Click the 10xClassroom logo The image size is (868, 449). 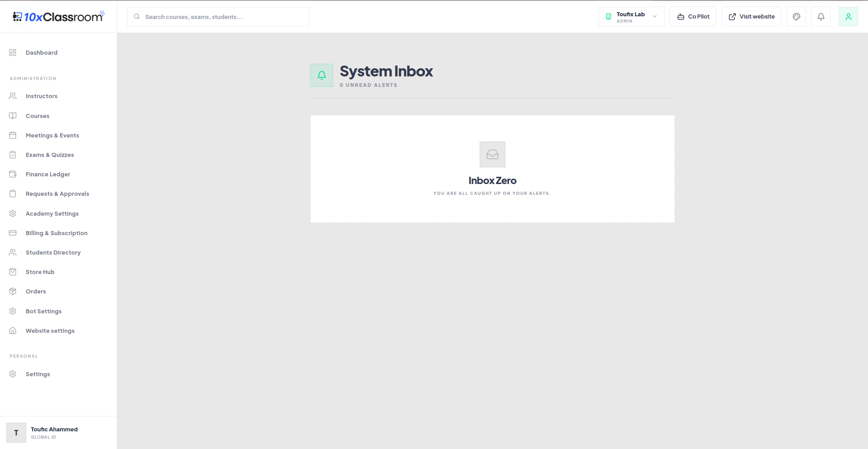click(59, 17)
